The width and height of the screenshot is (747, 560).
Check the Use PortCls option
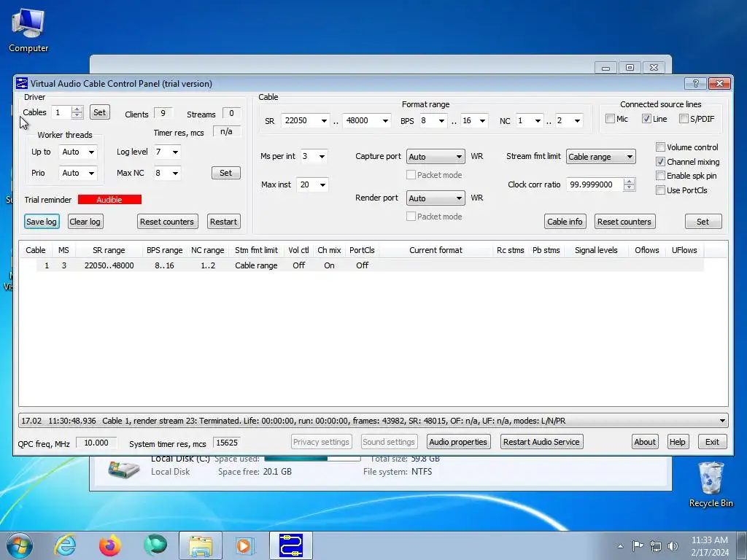click(x=660, y=190)
